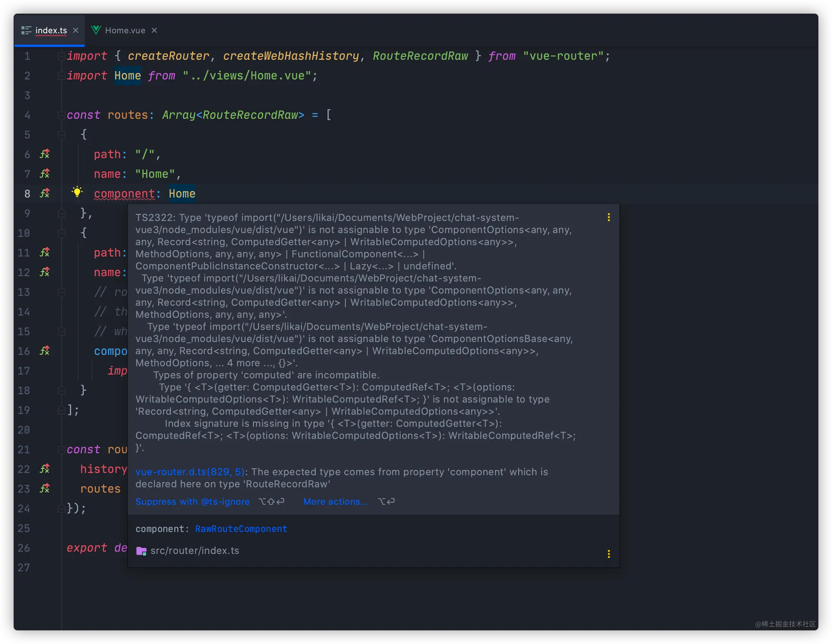
Task: Collapse the comment fold on line 13
Action: tap(61, 292)
